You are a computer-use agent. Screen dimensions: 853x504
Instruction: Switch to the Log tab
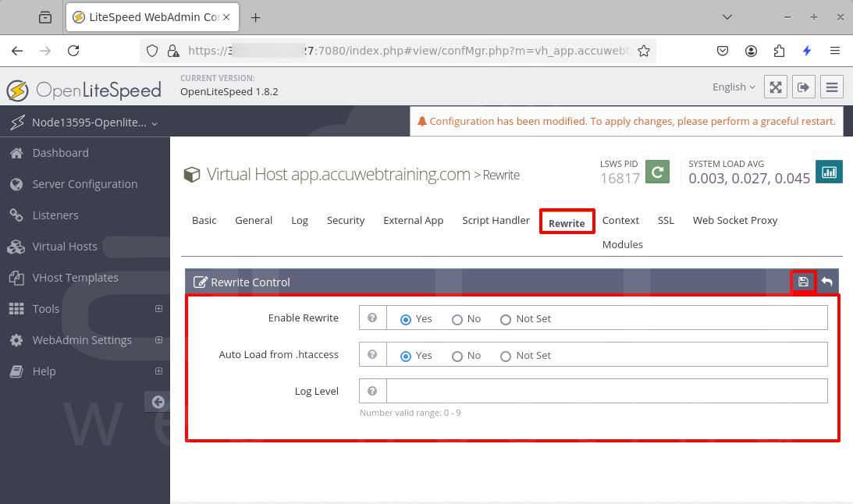coord(300,220)
